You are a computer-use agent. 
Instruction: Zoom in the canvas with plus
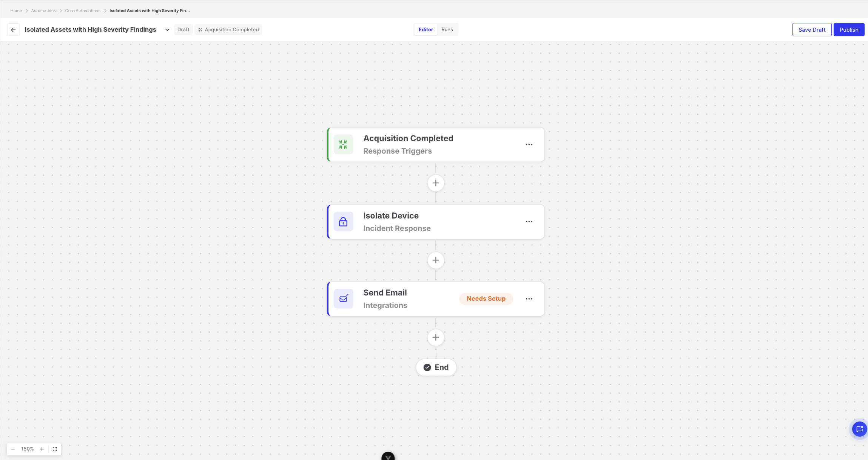point(42,449)
